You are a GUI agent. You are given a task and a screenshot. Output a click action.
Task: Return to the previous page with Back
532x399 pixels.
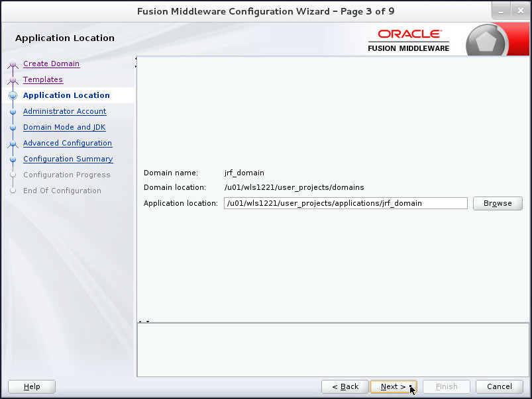pos(345,386)
